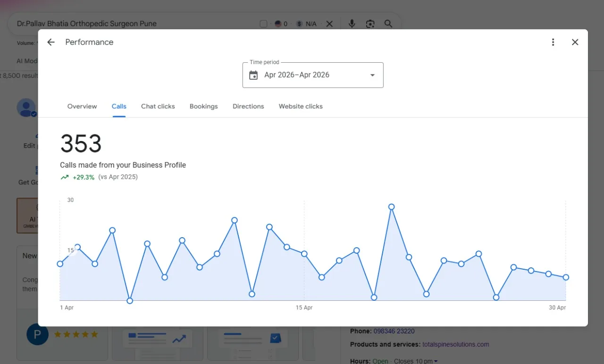Open the three-dot more options menu
This screenshot has height=364, width=604.
[553, 42]
